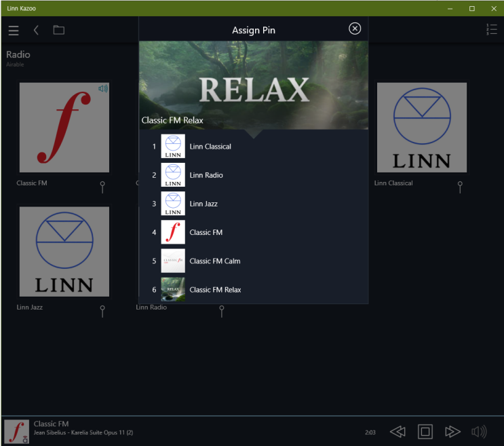504x446 pixels.
Task: Assign to pin slot 2 Linn Radio
Action: [254, 175]
